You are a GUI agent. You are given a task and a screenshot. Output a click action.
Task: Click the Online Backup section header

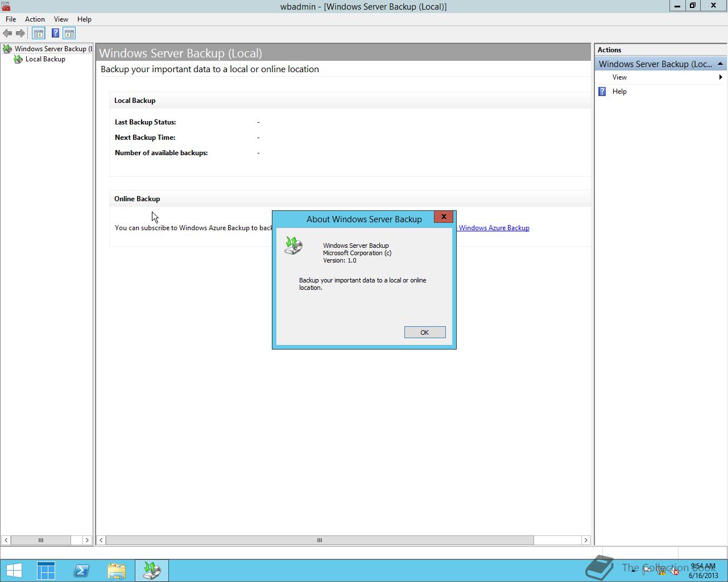point(137,199)
